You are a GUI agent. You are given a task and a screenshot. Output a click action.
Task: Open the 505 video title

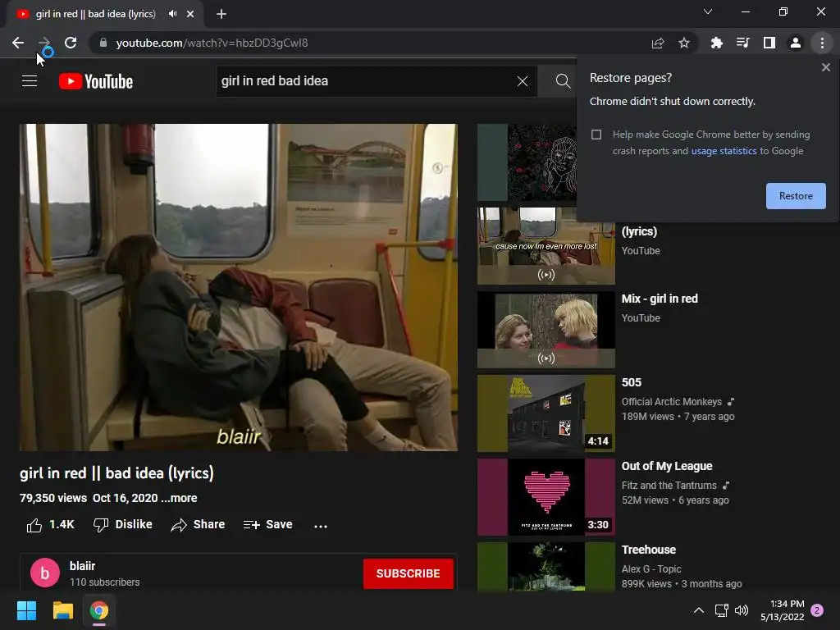pos(631,382)
